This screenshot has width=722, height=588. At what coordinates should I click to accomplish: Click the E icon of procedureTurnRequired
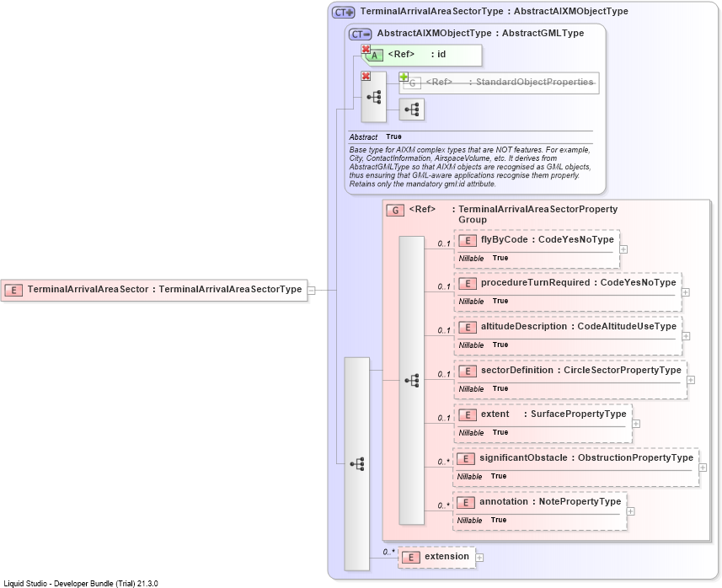468,284
